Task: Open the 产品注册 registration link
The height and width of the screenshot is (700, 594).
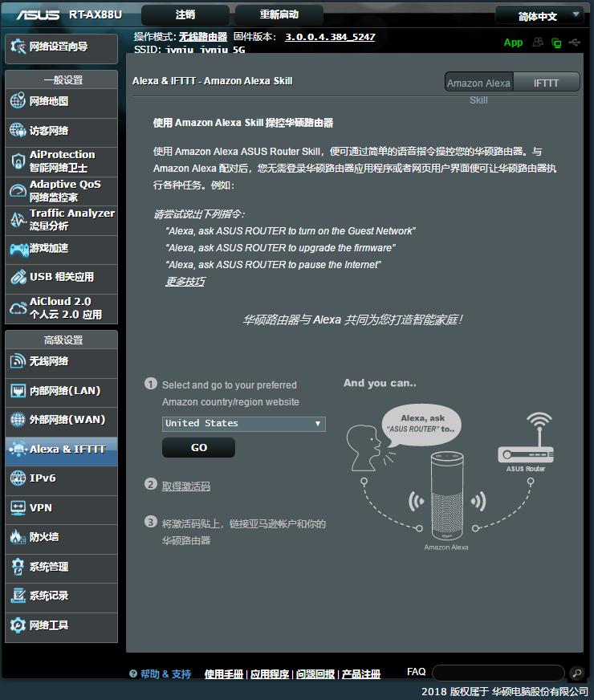Action: click(361, 674)
